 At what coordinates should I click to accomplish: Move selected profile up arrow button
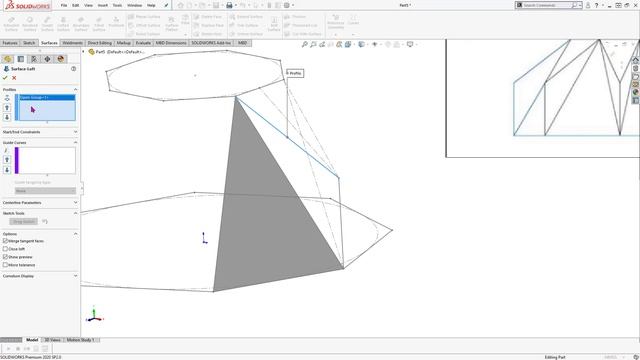(x=7, y=108)
